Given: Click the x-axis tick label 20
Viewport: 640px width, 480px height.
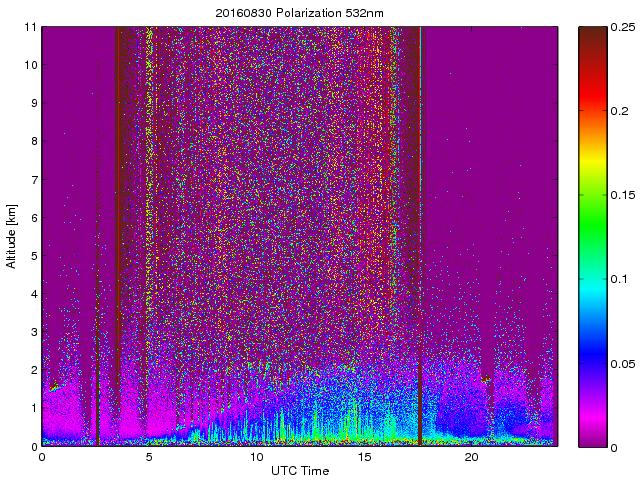Looking at the screenshot, I should [x=471, y=457].
